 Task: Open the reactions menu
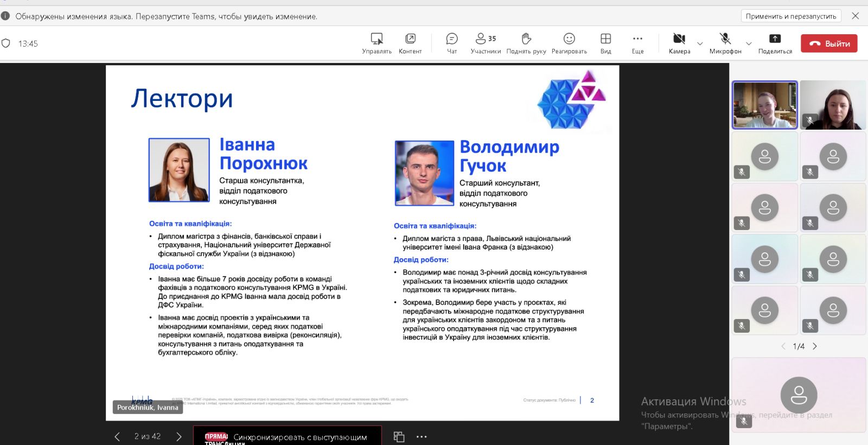(x=569, y=43)
